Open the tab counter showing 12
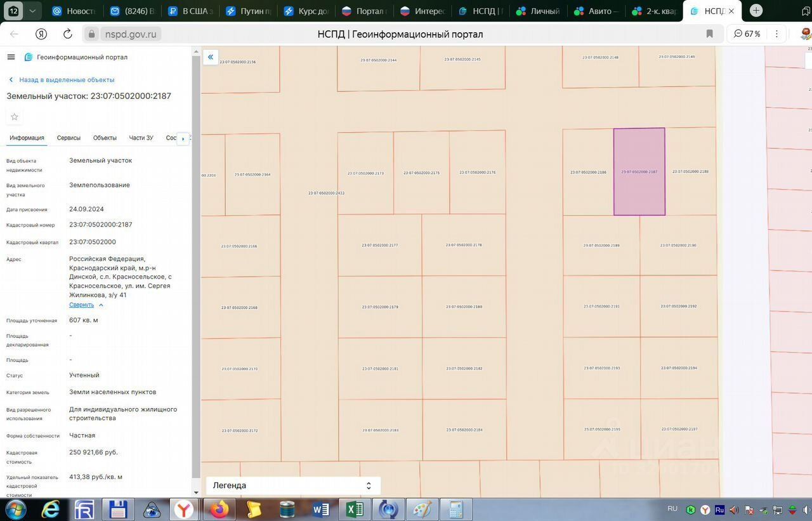 (x=14, y=11)
